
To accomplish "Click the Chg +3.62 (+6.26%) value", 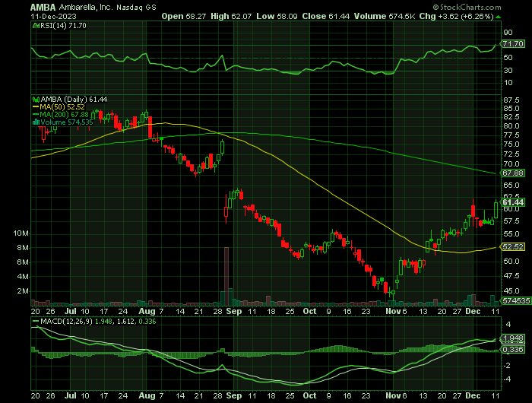I will pyautogui.click(x=456, y=16).
